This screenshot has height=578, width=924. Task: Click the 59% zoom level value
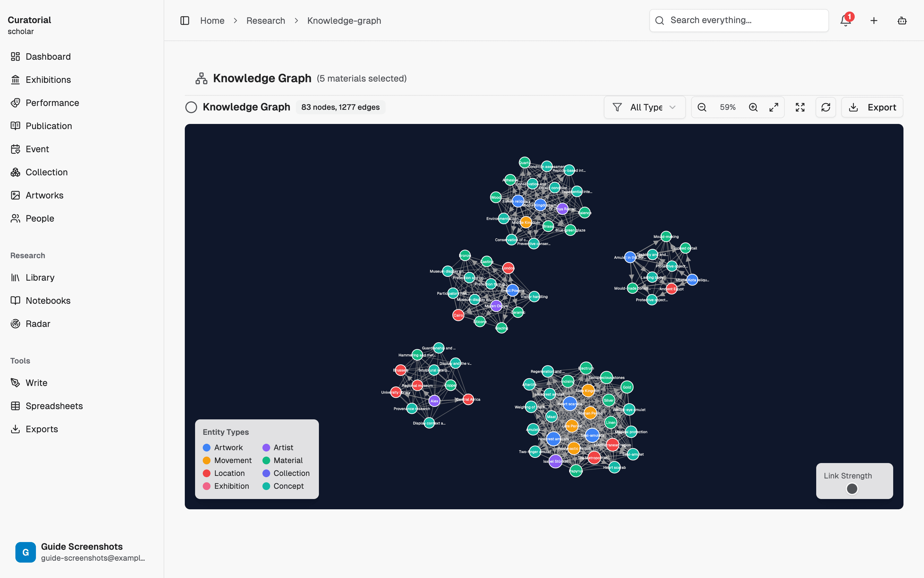(x=727, y=108)
